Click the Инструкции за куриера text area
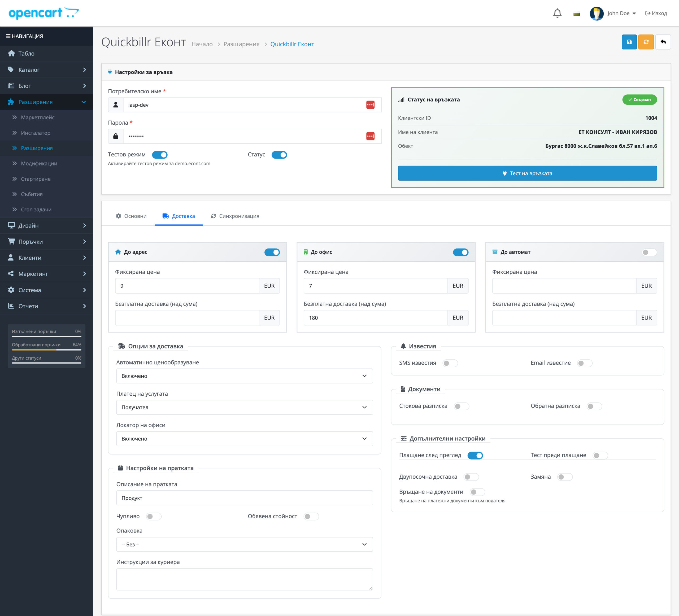This screenshot has width=679, height=616. coord(244,579)
